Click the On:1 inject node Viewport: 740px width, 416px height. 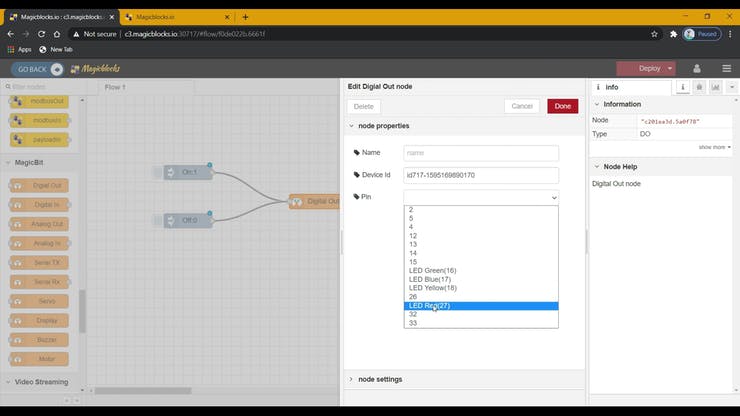click(x=188, y=172)
